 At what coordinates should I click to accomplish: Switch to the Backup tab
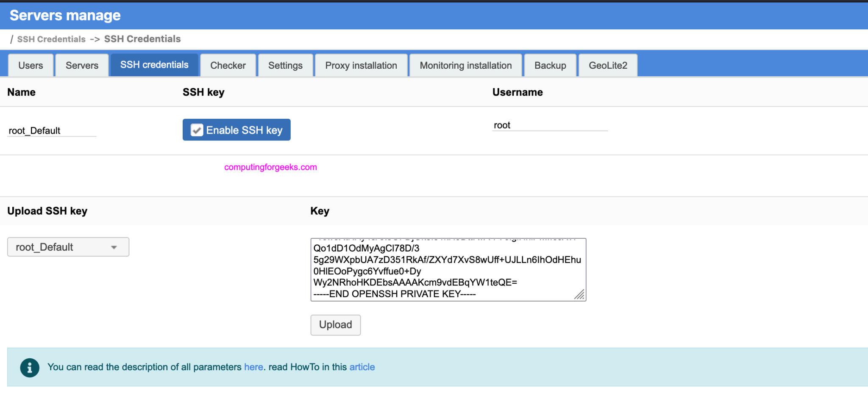point(550,65)
